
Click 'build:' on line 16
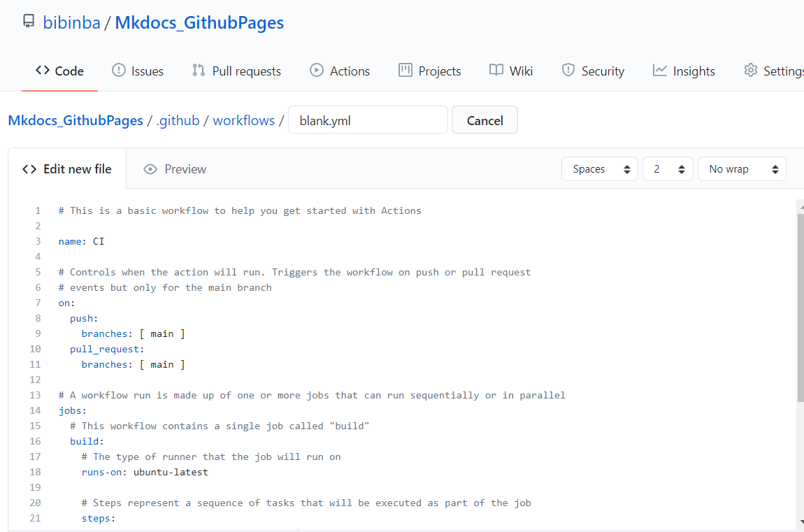point(87,441)
